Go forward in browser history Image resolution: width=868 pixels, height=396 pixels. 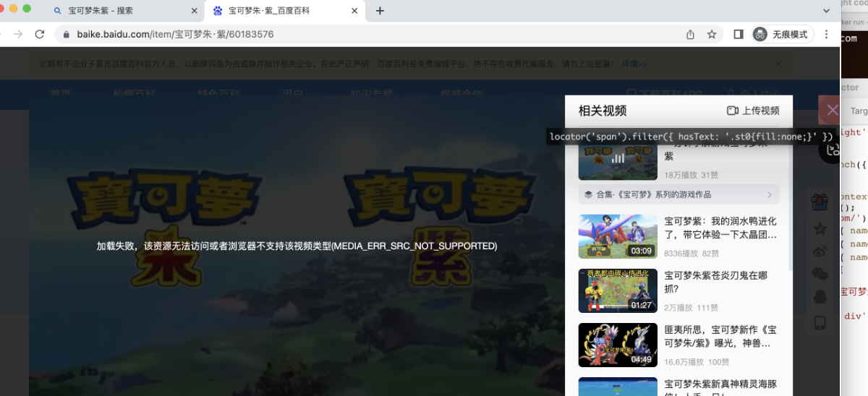18,34
